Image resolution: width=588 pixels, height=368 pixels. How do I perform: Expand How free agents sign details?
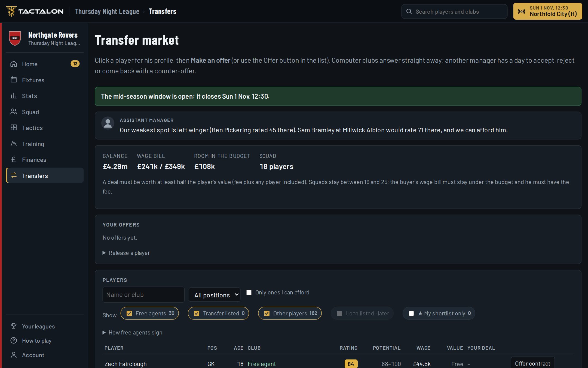[x=132, y=333]
